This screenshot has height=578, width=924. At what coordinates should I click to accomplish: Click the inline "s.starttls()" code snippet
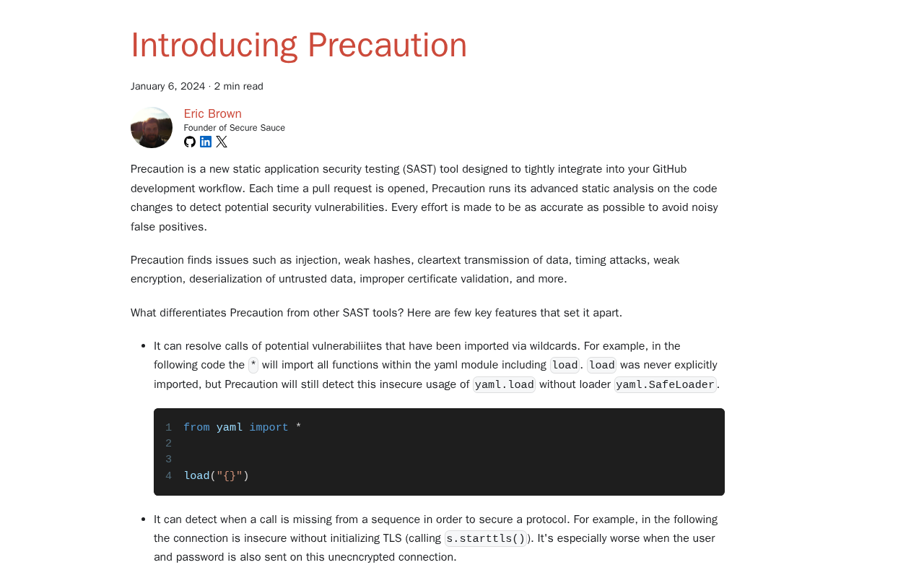pos(485,539)
